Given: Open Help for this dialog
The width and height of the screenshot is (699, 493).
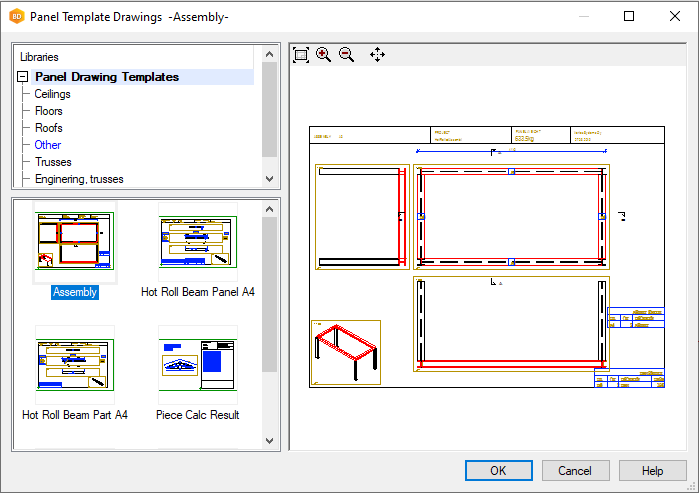Looking at the screenshot, I should click(x=652, y=471).
